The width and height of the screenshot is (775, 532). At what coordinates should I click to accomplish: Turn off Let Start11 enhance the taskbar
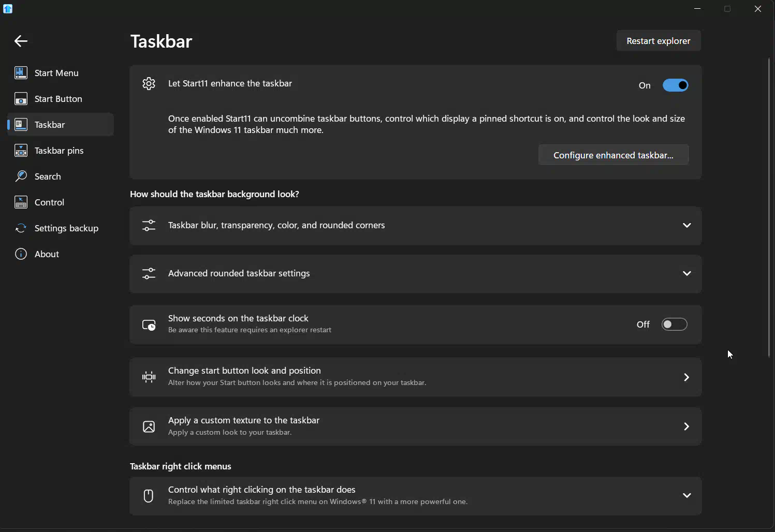point(676,85)
